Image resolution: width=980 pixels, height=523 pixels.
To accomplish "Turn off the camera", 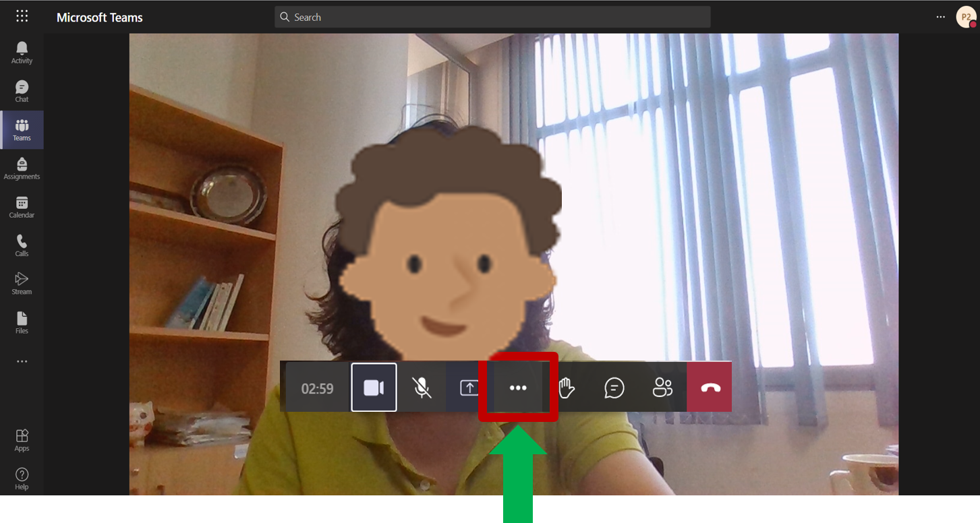I will click(374, 388).
